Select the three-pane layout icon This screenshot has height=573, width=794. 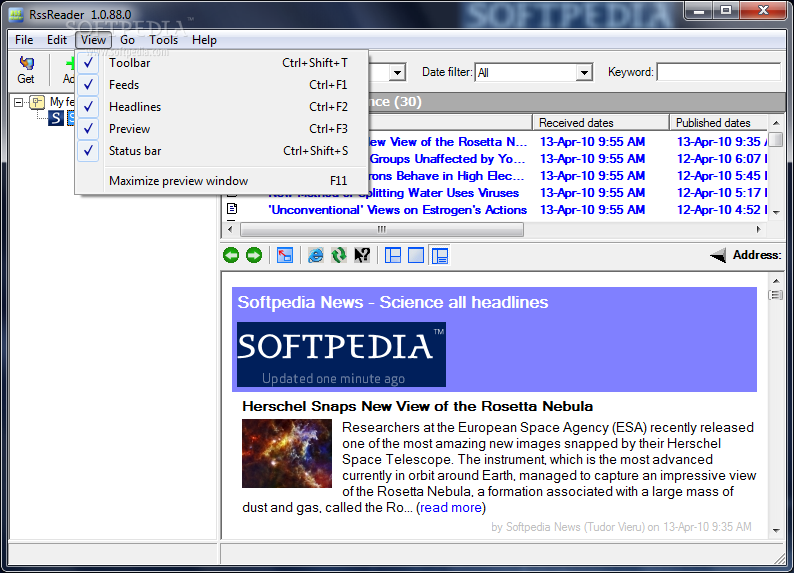point(393,255)
